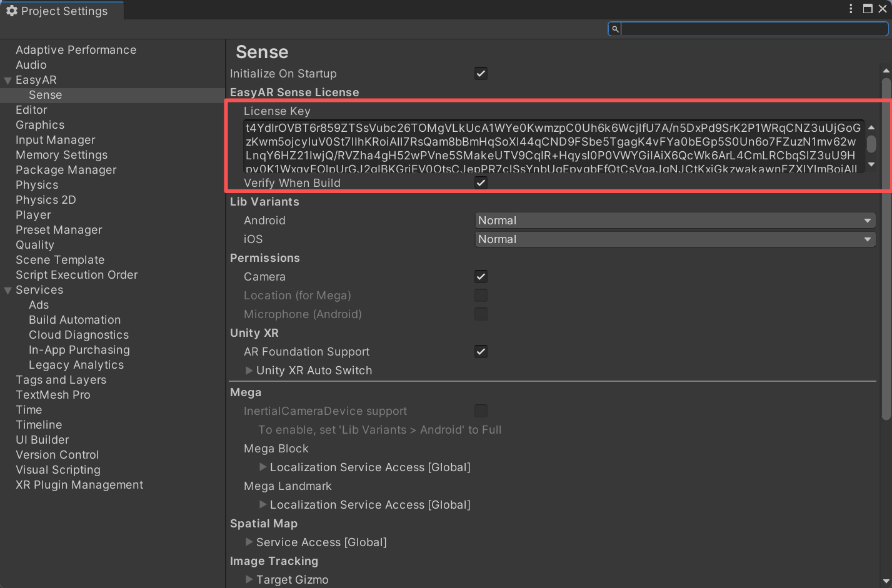
Task: Select Legacy Analytics service
Action: pyautogui.click(x=76, y=365)
